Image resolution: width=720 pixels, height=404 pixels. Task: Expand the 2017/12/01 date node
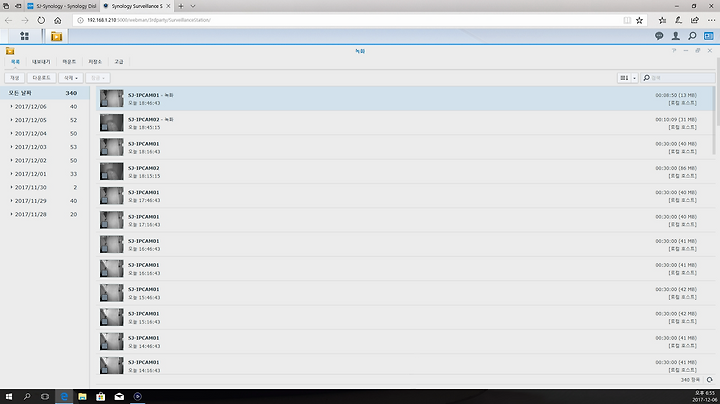[x=11, y=174]
